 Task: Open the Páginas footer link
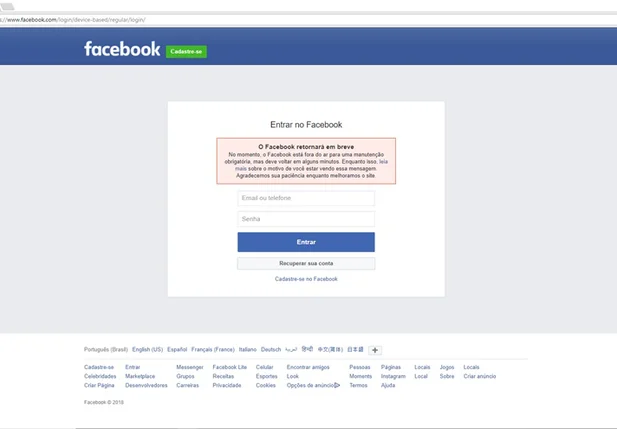pyautogui.click(x=391, y=367)
